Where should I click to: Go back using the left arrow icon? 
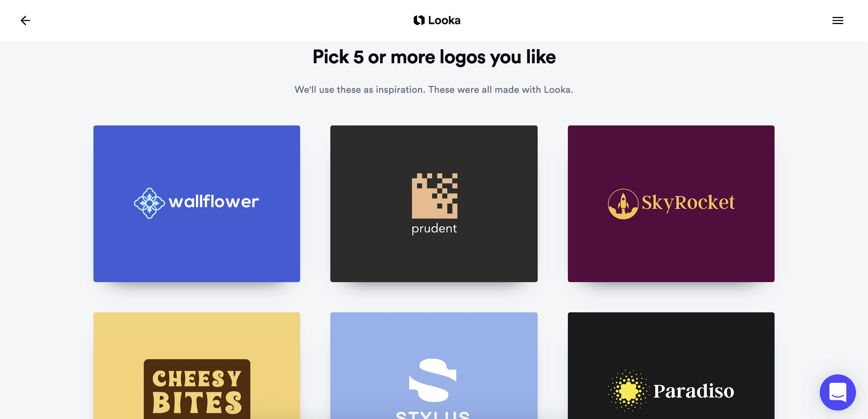pos(25,20)
